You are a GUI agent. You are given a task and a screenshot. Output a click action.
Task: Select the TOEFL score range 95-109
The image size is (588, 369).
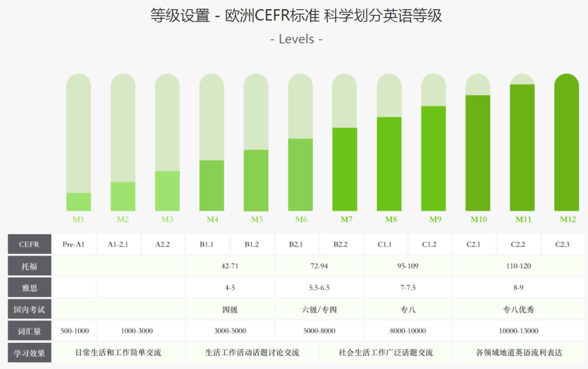coord(407,266)
